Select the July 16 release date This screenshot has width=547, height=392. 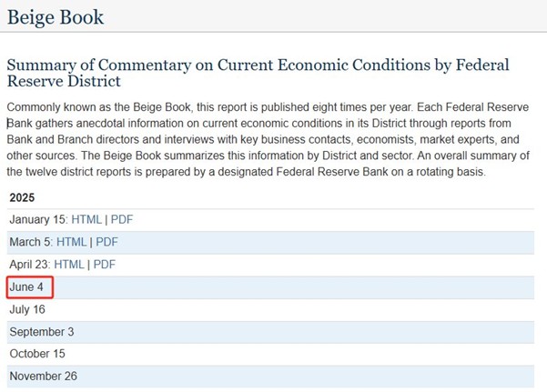click(27, 309)
